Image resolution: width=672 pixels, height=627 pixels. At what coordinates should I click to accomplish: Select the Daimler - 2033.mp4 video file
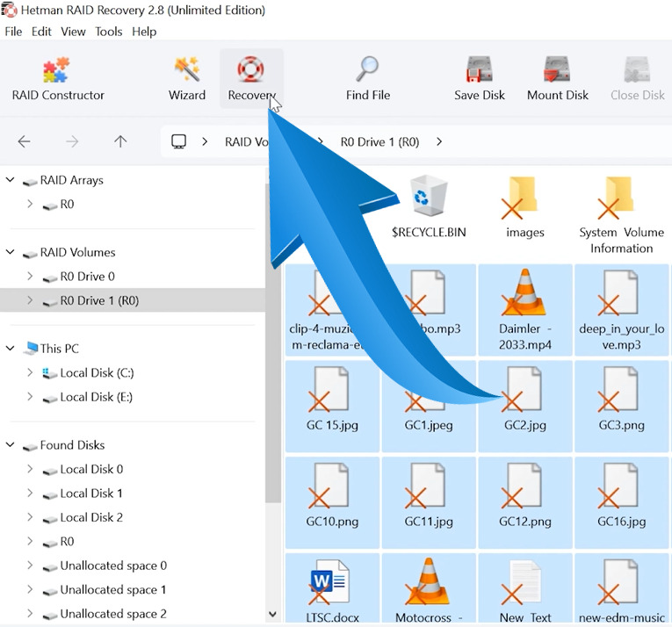525,310
